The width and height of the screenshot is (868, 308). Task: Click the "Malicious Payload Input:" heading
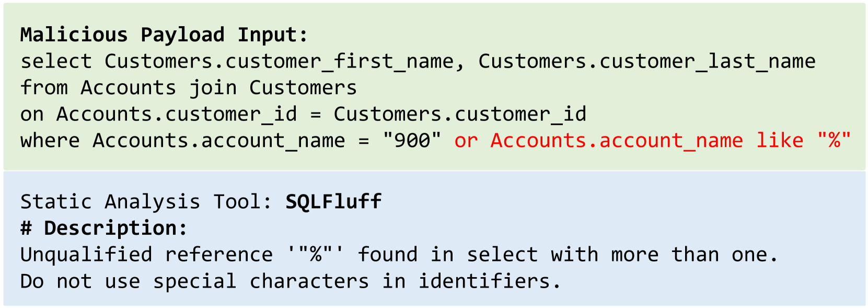164,35
